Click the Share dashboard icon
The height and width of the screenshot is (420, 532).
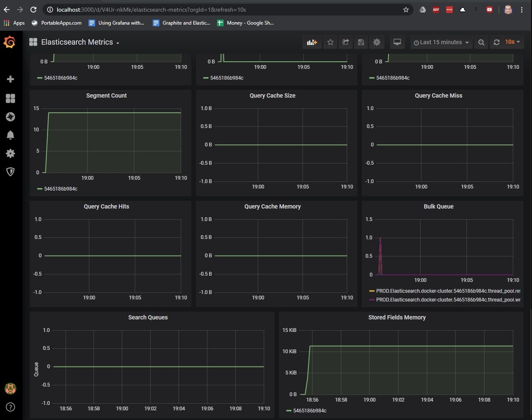(346, 42)
